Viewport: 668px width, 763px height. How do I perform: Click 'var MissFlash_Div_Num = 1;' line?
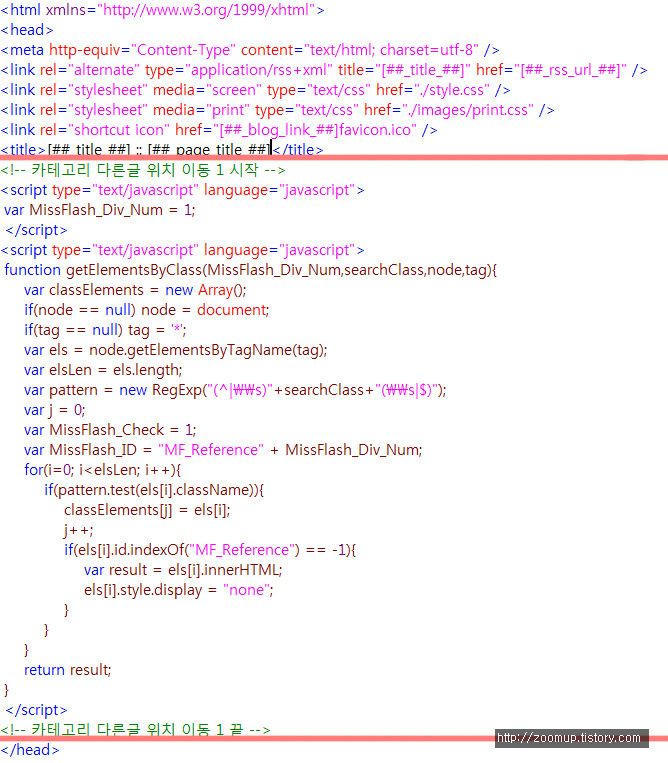click(x=100, y=210)
